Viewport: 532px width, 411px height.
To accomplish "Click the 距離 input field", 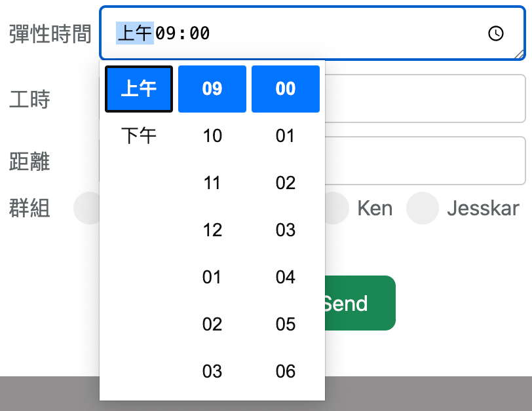I will click(x=425, y=161).
